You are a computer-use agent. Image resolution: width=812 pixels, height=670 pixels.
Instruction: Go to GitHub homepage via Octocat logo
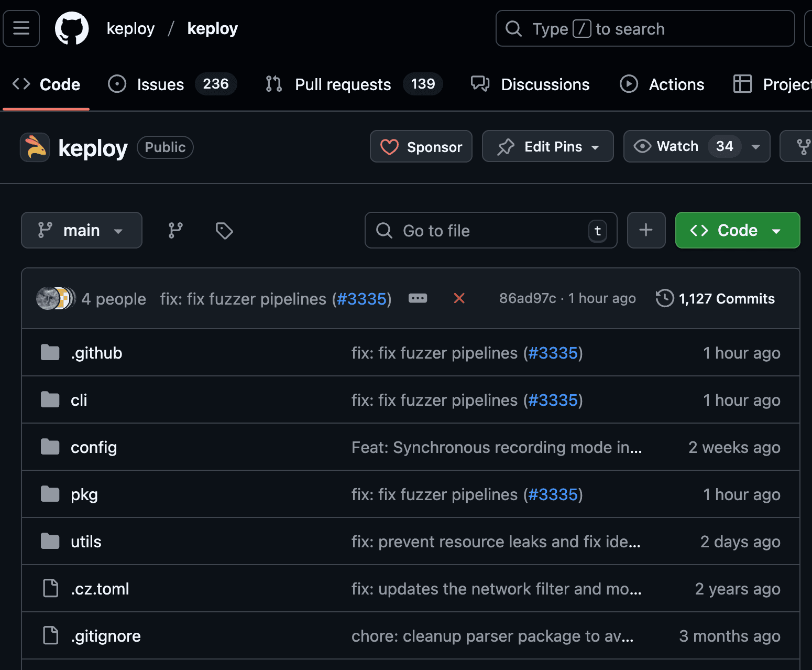[72, 28]
